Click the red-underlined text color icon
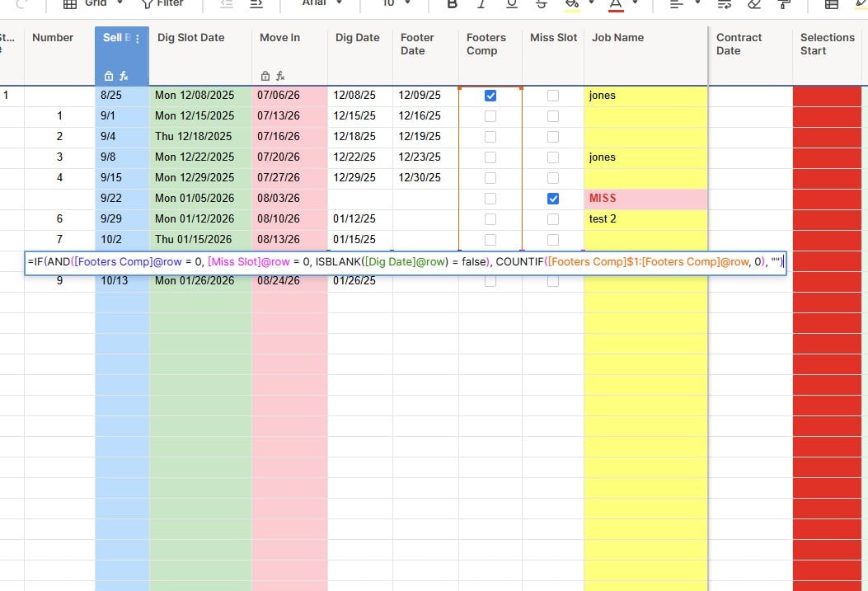This screenshot has width=868, height=591. click(616, 4)
